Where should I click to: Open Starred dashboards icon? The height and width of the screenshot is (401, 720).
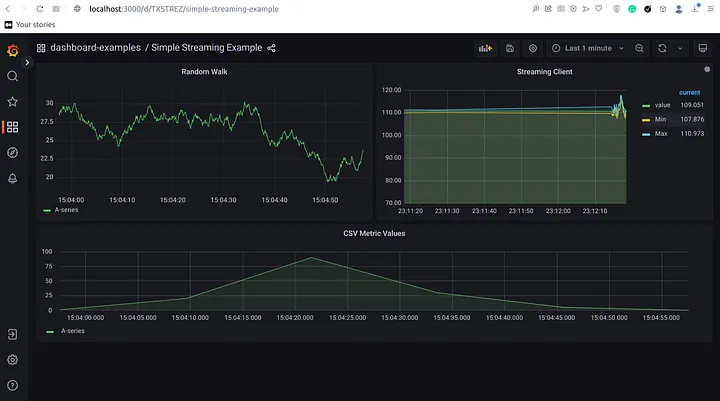tap(12, 102)
